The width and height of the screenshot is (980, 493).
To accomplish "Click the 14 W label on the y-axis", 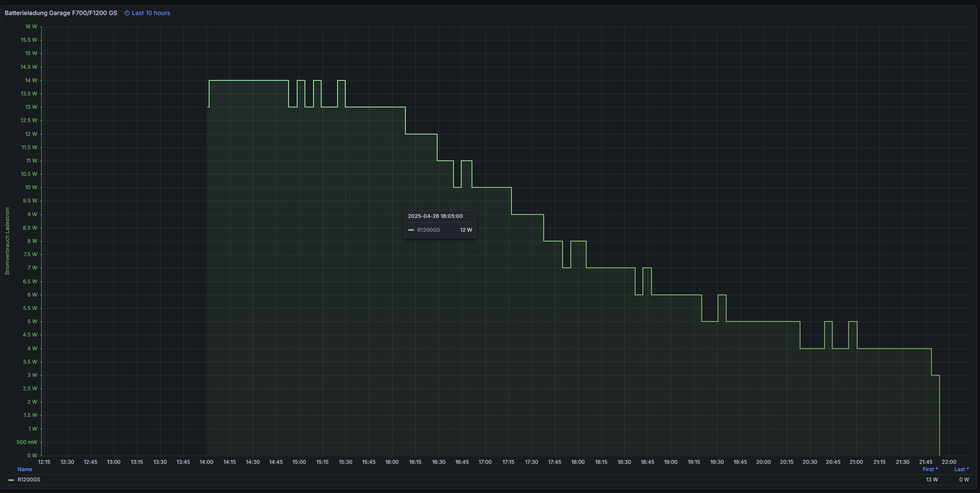I will pyautogui.click(x=31, y=80).
